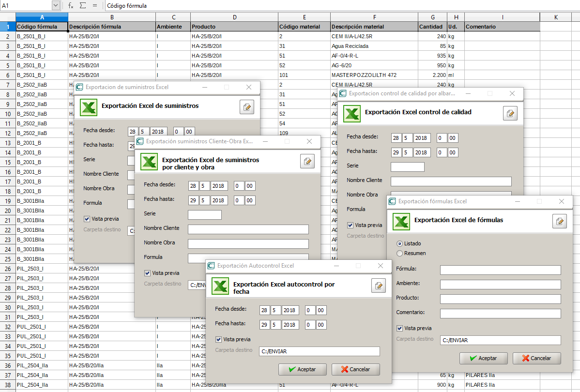The height and width of the screenshot is (392, 580).
Task: Toggle Vista previa in suministros dialog
Action: (87, 219)
